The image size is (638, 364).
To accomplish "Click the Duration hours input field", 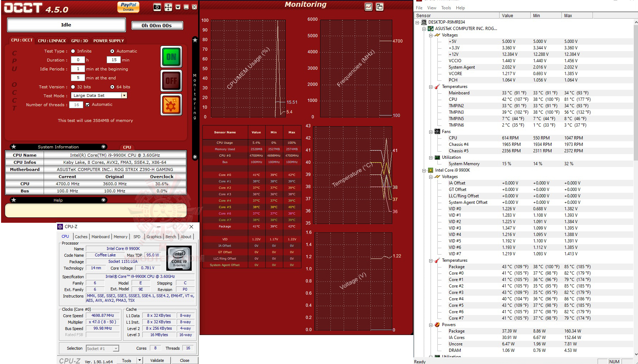I will point(78,60).
